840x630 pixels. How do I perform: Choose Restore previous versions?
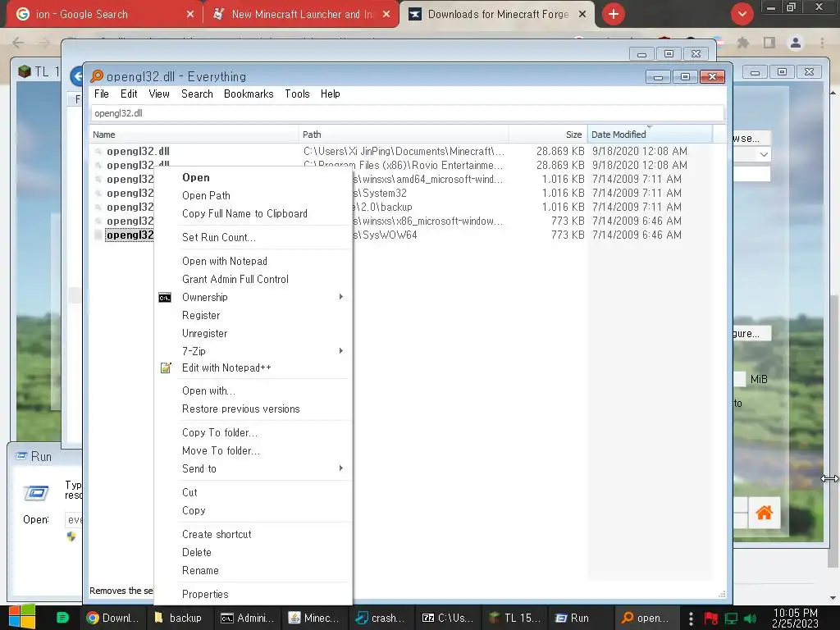coord(240,409)
